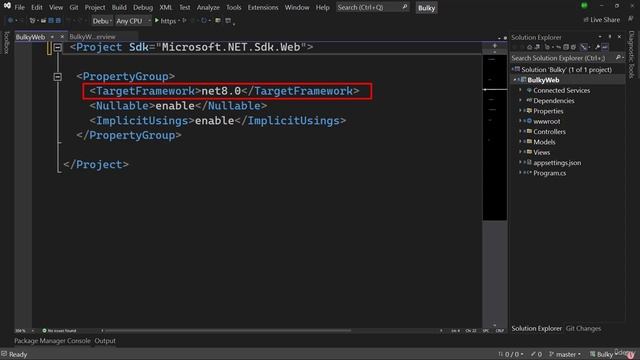
Task: Focus the Search (Ctrl+Q) box
Action: [372, 7]
